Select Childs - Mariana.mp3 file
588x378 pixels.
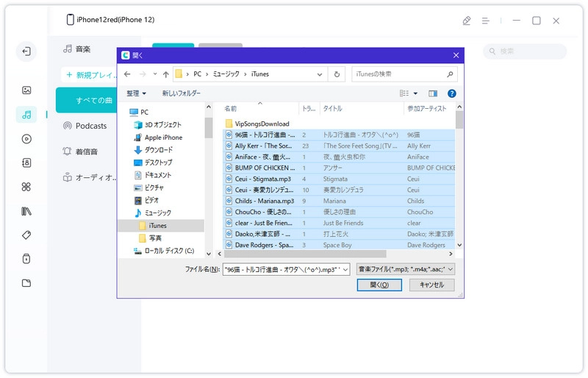(265, 202)
